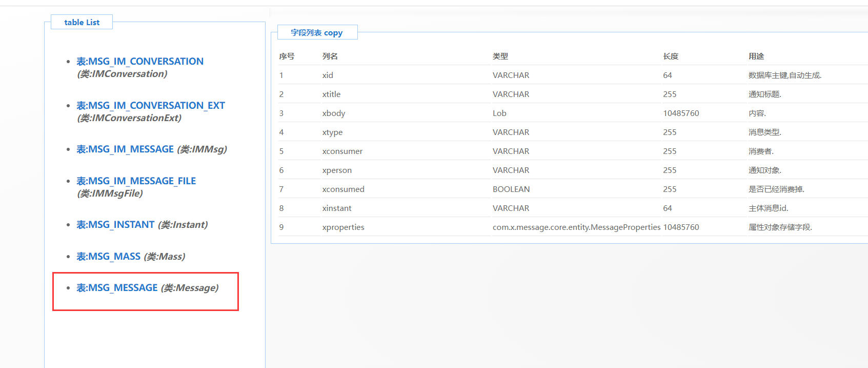The image size is (868, 368).
Task: Click the 64 length in xinstant row
Action: (668, 208)
